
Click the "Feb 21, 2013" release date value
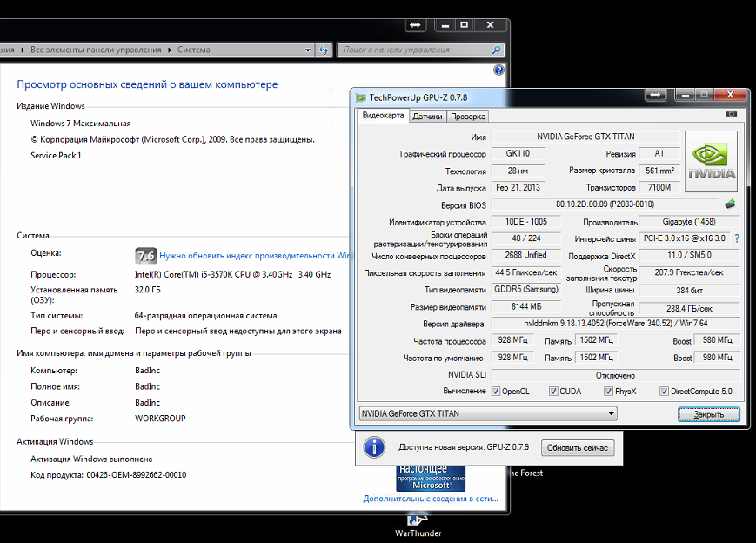(518, 188)
